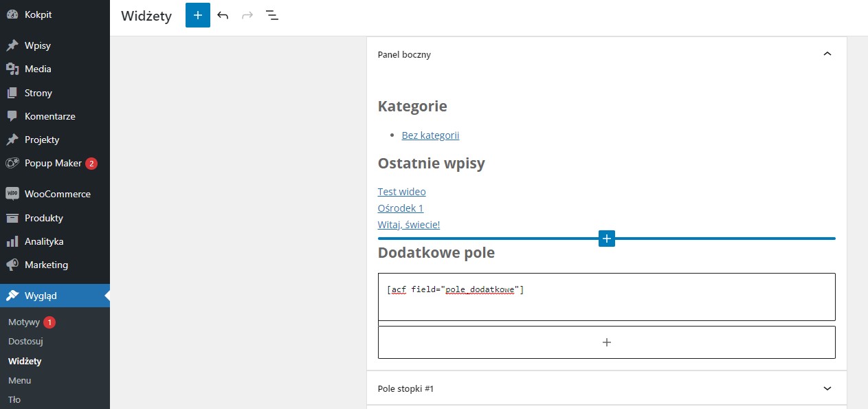This screenshot has height=409, width=868.
Task: Collapse the Panel boczny widget area
Action: click(x=827, y=54)
